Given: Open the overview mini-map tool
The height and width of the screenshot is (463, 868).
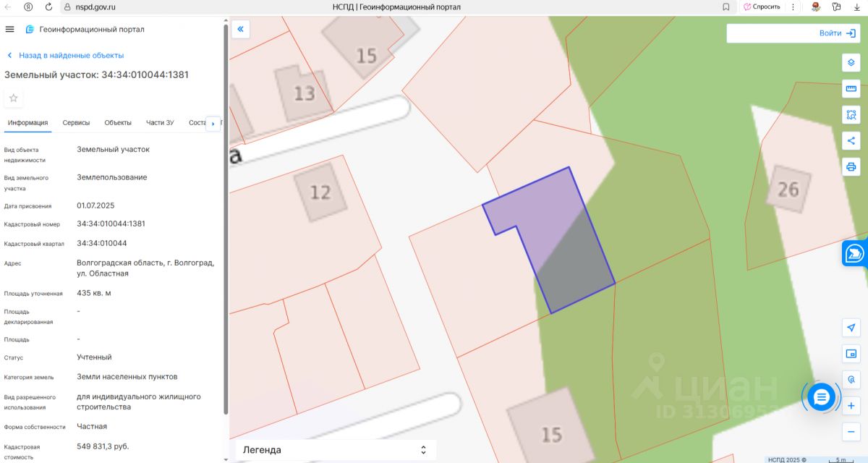Looking at the screenshot, I should pos(851,354).
